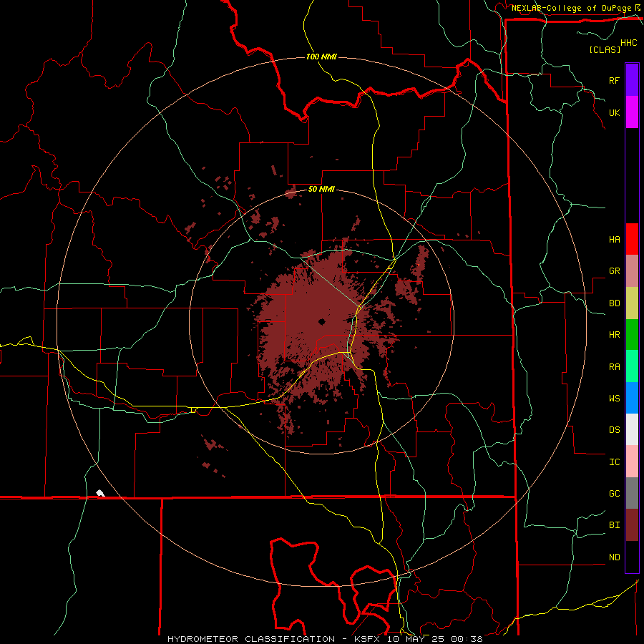Select the brown BI legend swatch
This screenshot has height=644, width=644.
pos(632,525)
